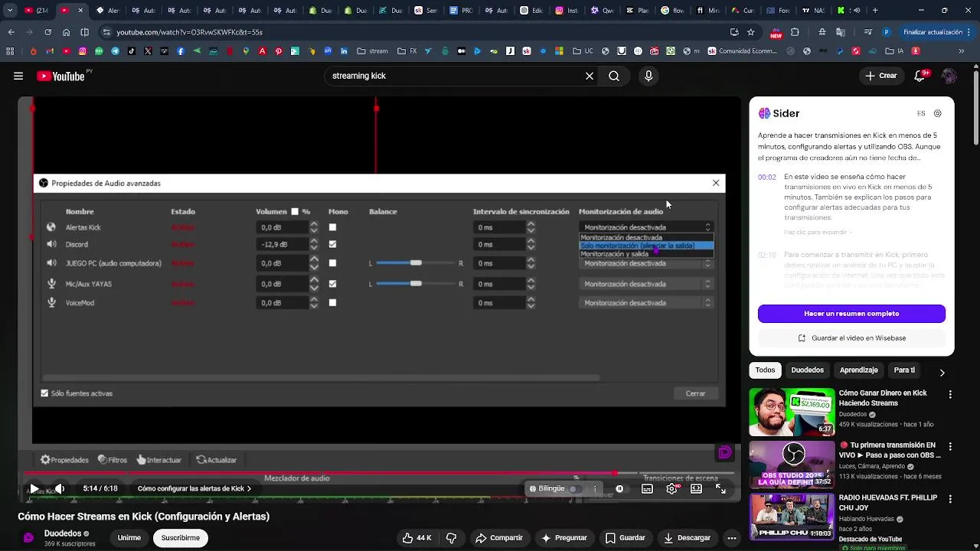This screenshot has width=980, height=551.
Task: Open video subtitles button
Action: click(x=647, y=488)
